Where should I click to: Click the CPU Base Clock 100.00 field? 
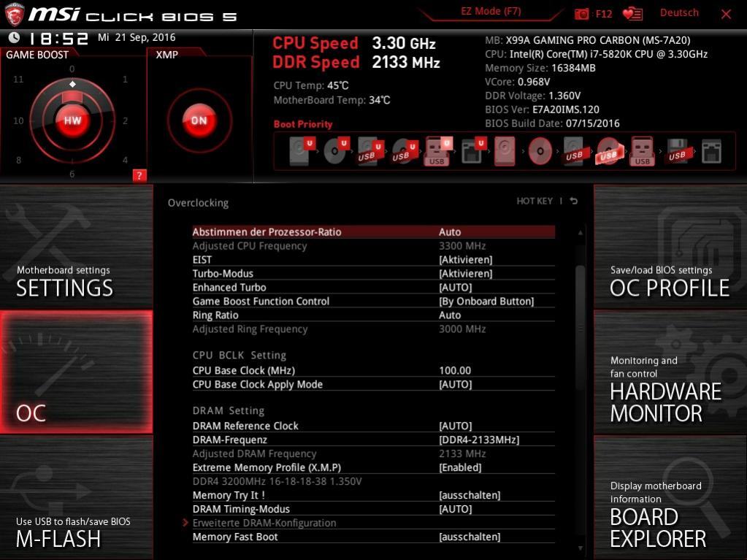pos(455,370)
